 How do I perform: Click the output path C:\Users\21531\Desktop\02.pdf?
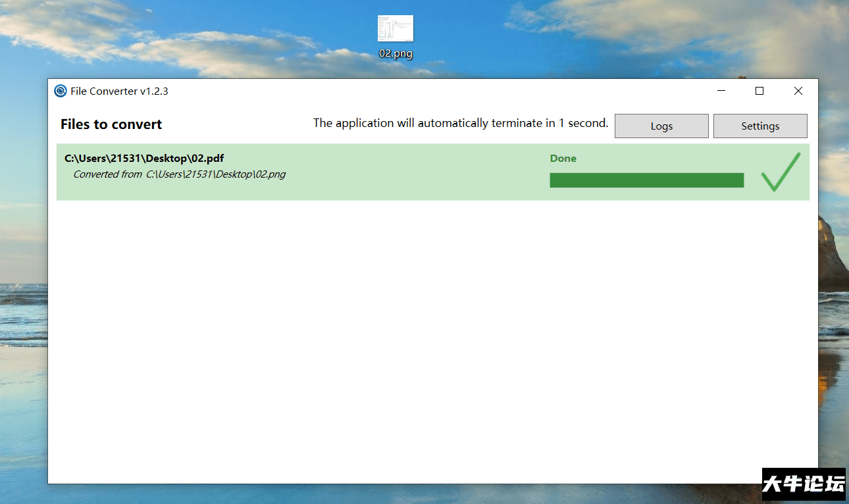click(x=144, y=159)
